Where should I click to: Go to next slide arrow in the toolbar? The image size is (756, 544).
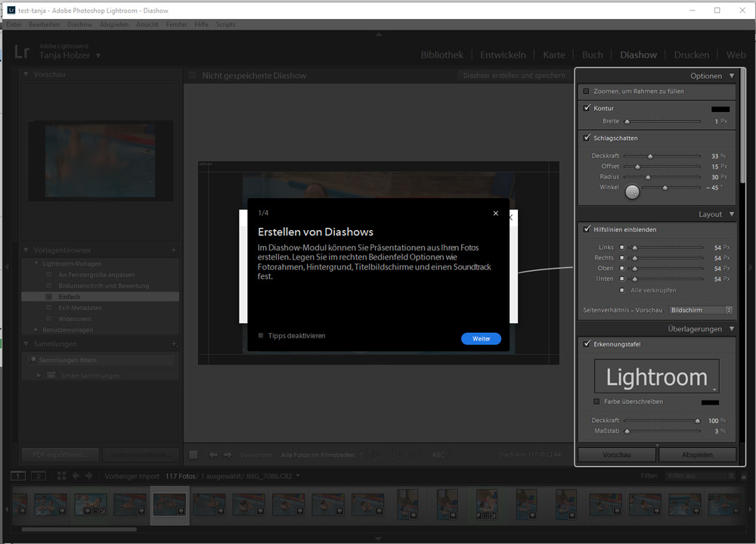pyautogui.click(x=228, y=455)
